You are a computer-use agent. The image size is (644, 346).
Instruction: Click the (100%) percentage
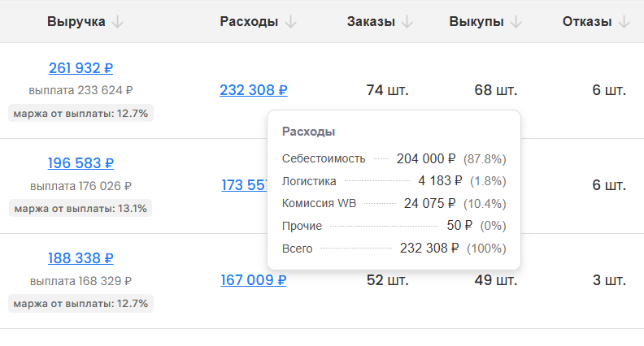tap(486, 249)
